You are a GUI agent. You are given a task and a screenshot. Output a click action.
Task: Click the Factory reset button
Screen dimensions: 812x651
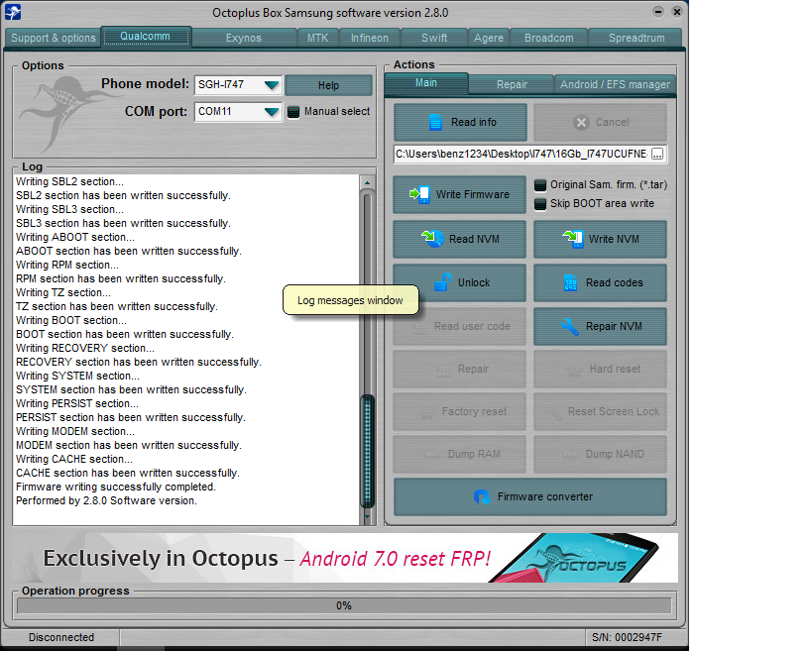point(459,411)
